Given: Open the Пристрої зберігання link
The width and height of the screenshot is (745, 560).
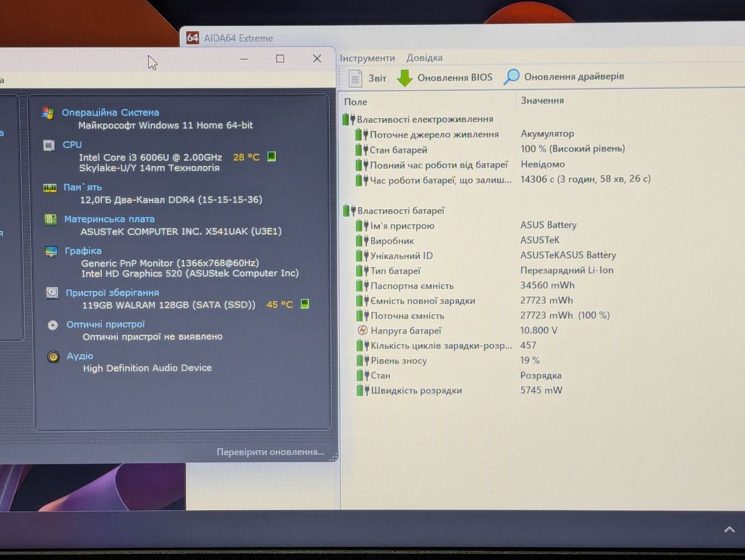Looking at the screenshot, I should point(112,293).
